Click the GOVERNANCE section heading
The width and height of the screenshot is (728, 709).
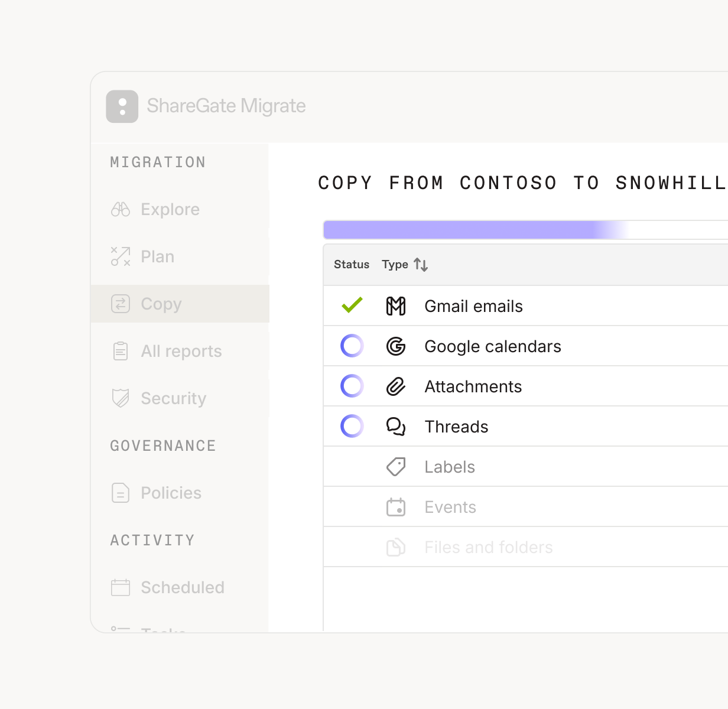point(163,445)
